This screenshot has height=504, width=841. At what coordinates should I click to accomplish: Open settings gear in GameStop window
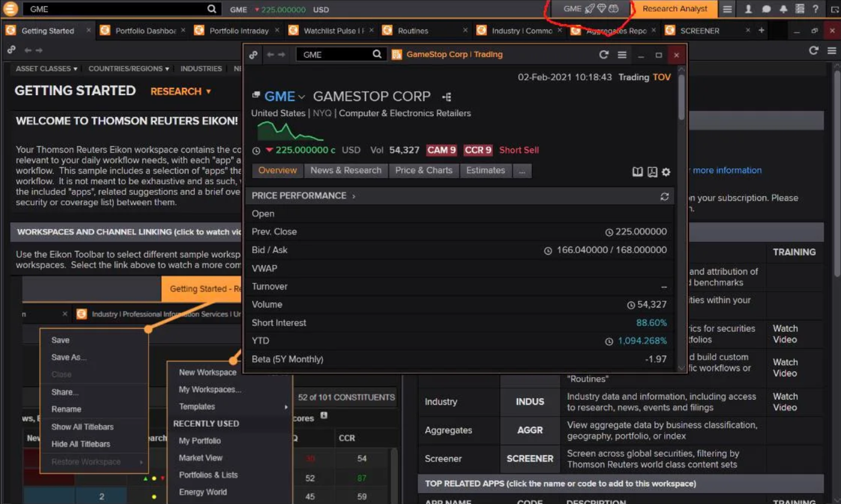point(666,172)
